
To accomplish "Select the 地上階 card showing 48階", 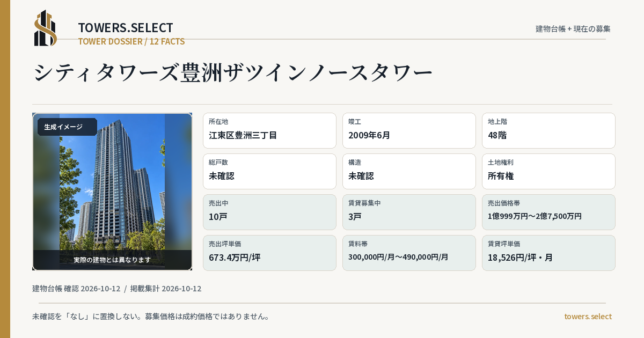I will 548,130.
